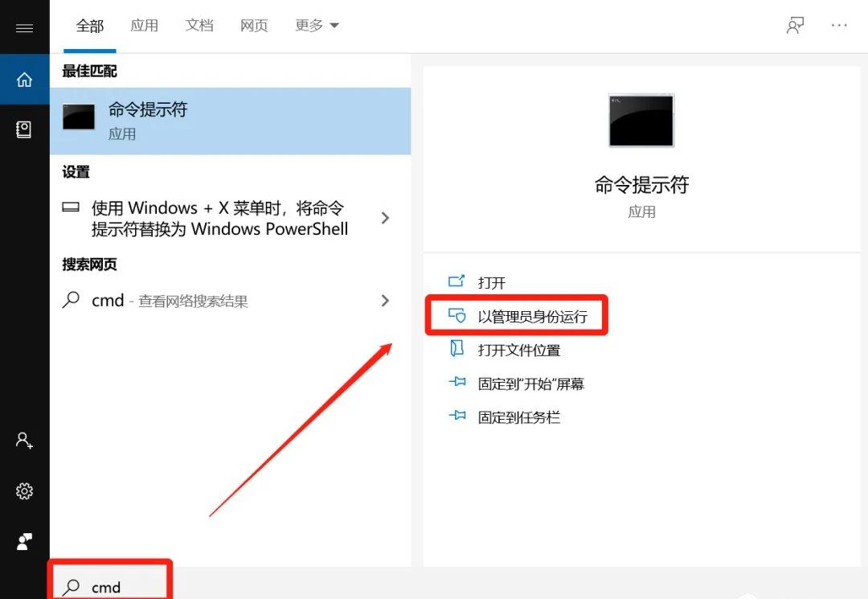Switch to the 文档 tab
The width and height of the screenshot is (868, 599).
coord(199,25)
